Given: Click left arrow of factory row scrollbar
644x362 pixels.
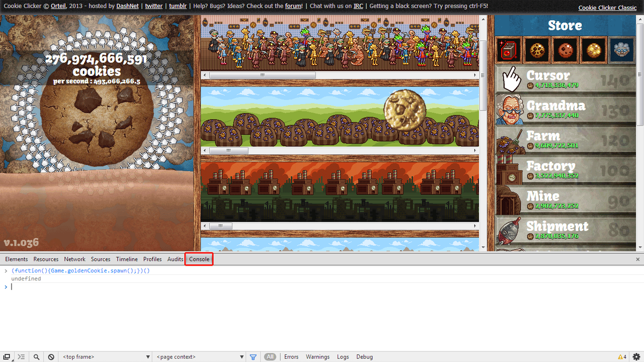Looking at the screenshot, I should pyautogui.click(x=204, y=226).
